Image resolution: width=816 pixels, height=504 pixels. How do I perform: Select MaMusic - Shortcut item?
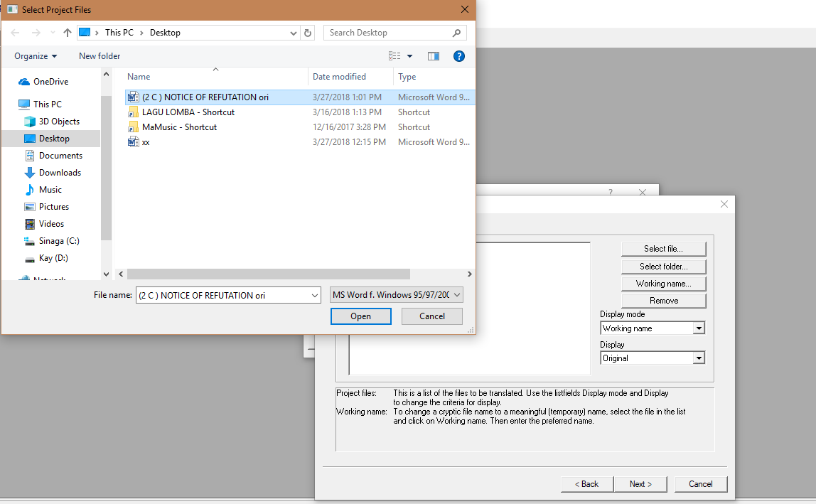(x=179, y=127)
